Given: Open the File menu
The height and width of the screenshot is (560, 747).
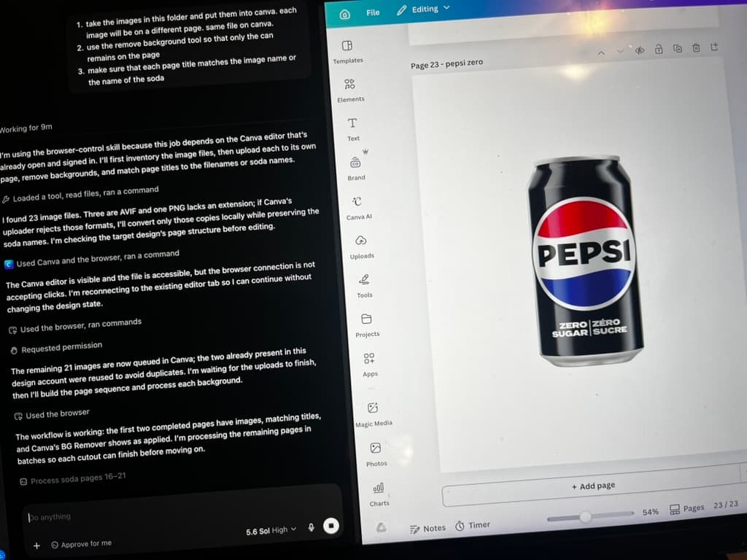Looking at the screenshot, I should [x=373, y=12].
